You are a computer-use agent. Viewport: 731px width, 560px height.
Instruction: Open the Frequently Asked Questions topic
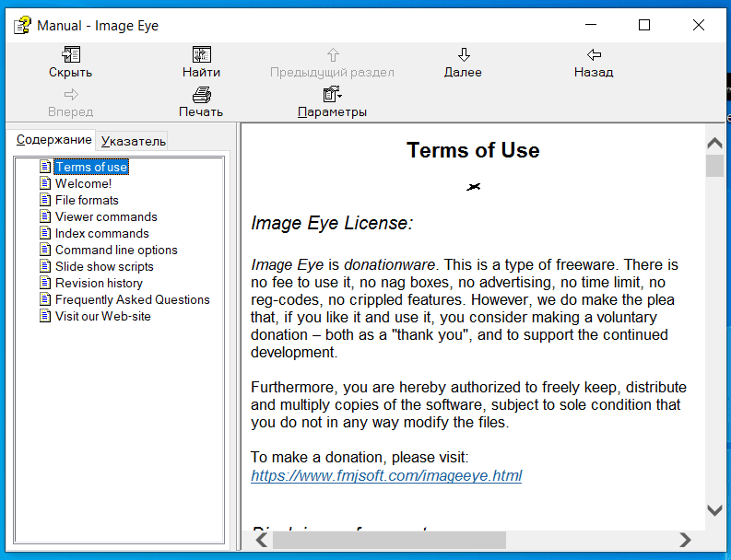coord(133,299)
